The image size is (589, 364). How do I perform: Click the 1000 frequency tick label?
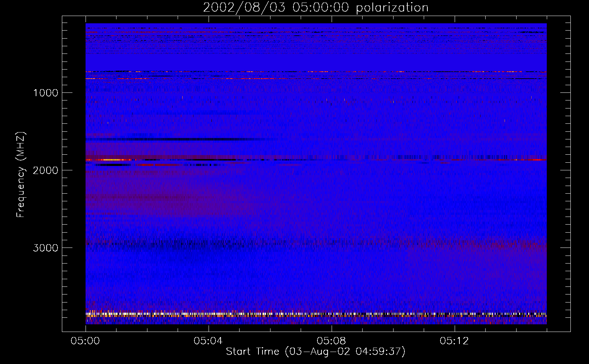tap(46, 93)
